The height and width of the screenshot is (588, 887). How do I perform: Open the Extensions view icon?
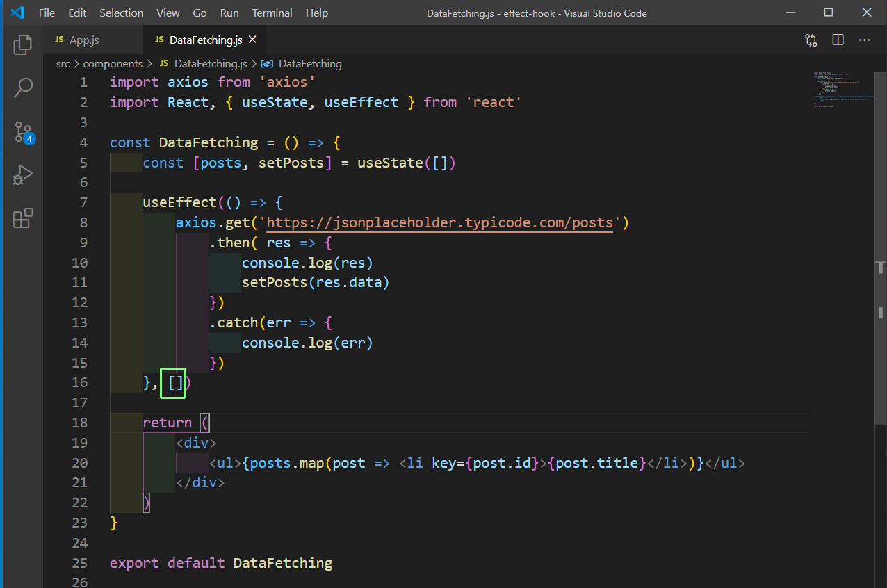tap(23, 218)
